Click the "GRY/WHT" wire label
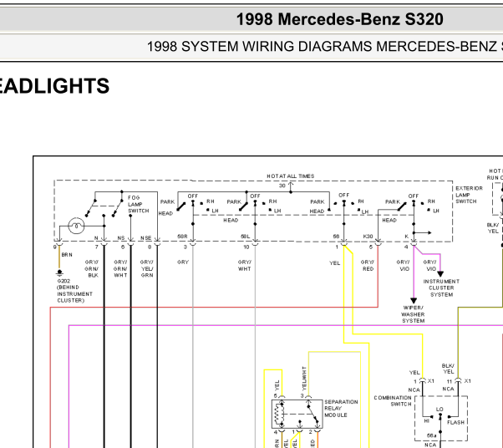Image resolution: width=503 pixels, height=448 pixels. (x=245, y=266)
